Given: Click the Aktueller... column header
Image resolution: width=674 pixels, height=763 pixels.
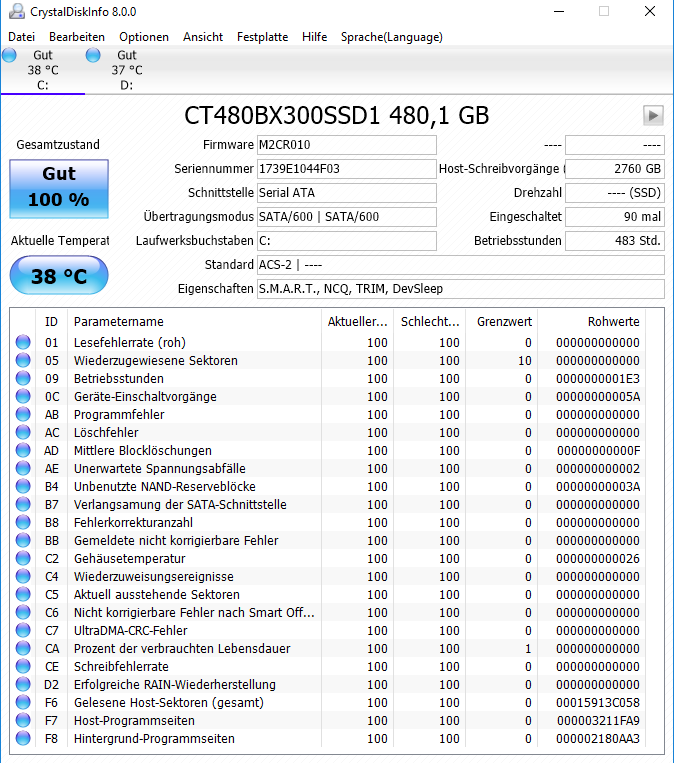Looking at the screenshot, I should tap(357, 322).
